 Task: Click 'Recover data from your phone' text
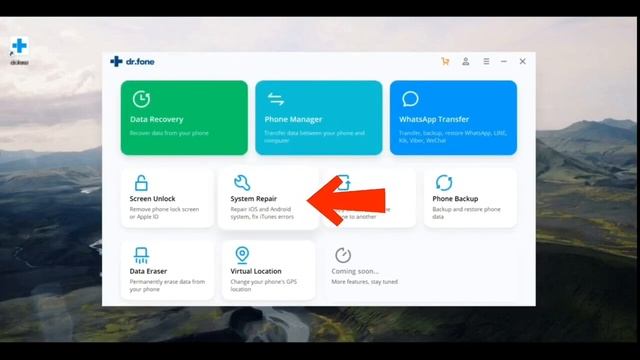[x=169, y=133]
